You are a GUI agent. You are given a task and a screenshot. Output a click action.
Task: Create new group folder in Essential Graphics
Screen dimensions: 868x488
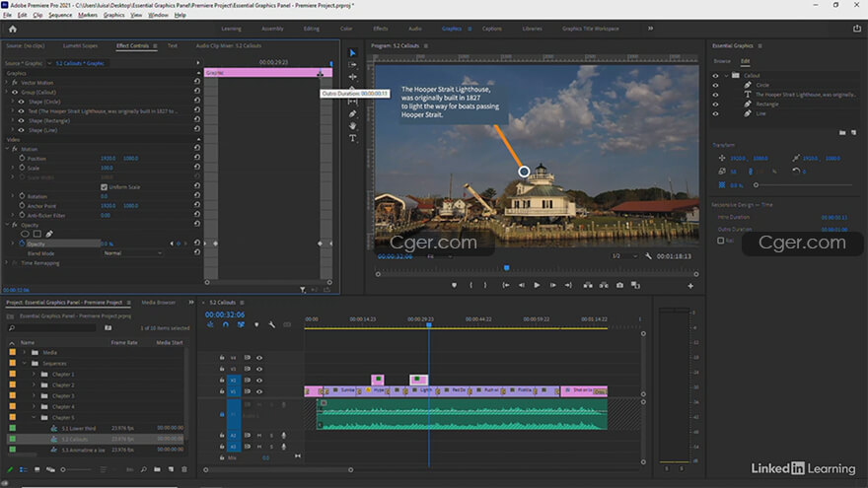click(842, 133)
